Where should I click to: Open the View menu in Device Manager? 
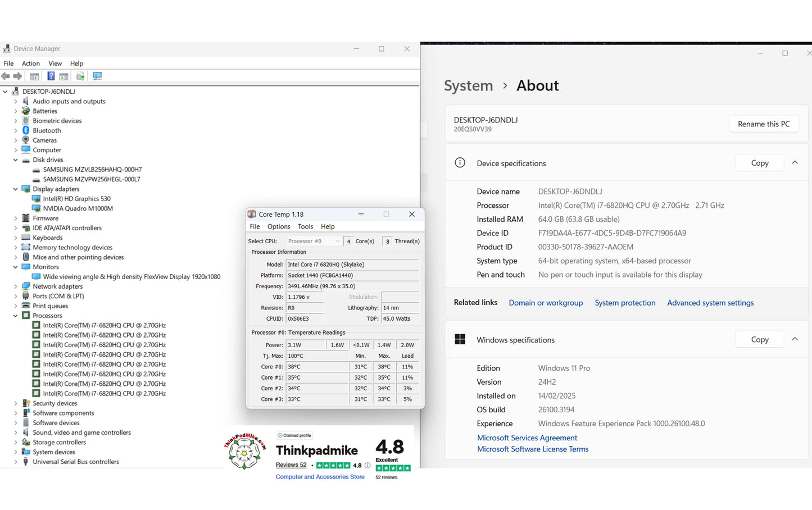(55, 63)
